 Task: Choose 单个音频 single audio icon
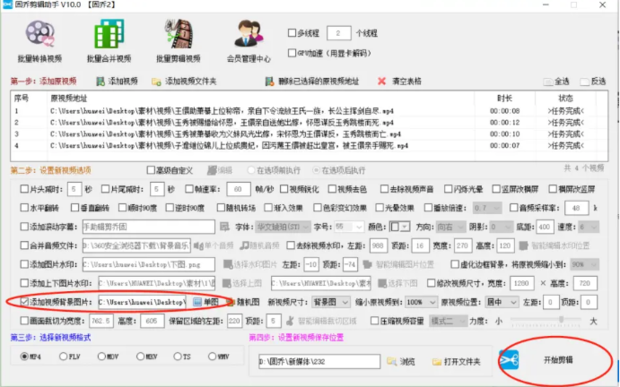[198, 245]
